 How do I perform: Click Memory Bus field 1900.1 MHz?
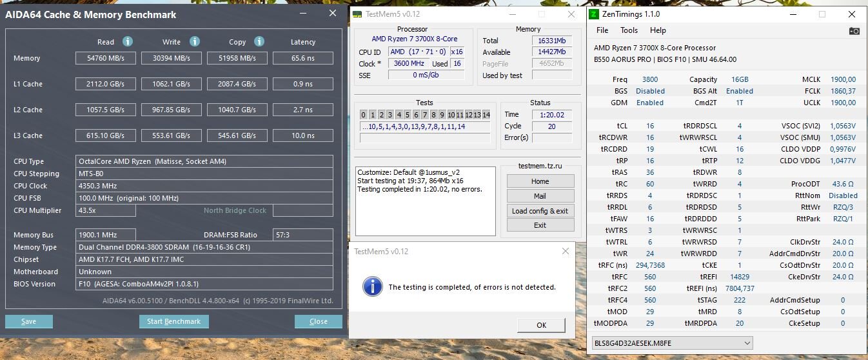click(x=106, y=235)
